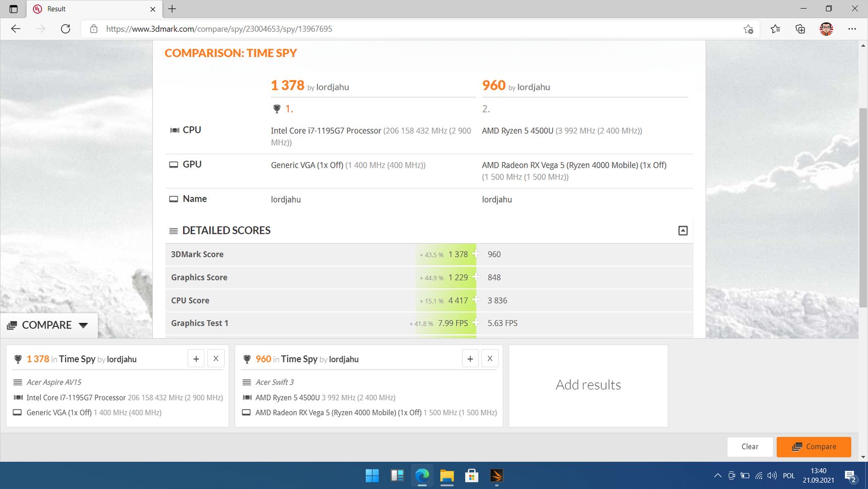The image size is (868, 489).
Task: View site information padlock icon
Action: (x=94, y=29)
